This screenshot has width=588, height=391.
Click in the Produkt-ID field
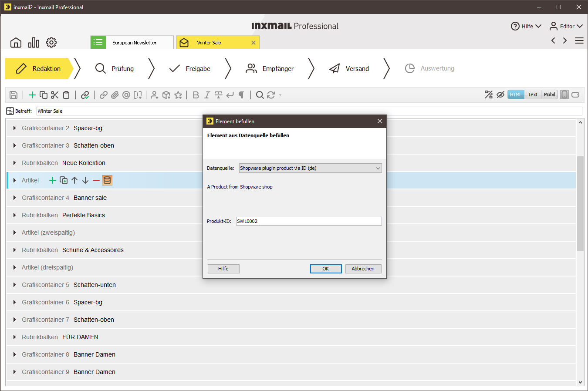309,221
